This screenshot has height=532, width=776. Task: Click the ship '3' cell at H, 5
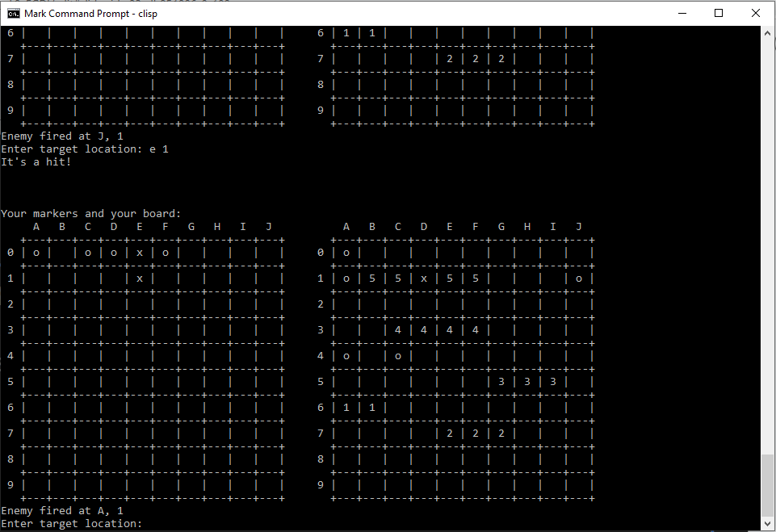click(527, 382)
